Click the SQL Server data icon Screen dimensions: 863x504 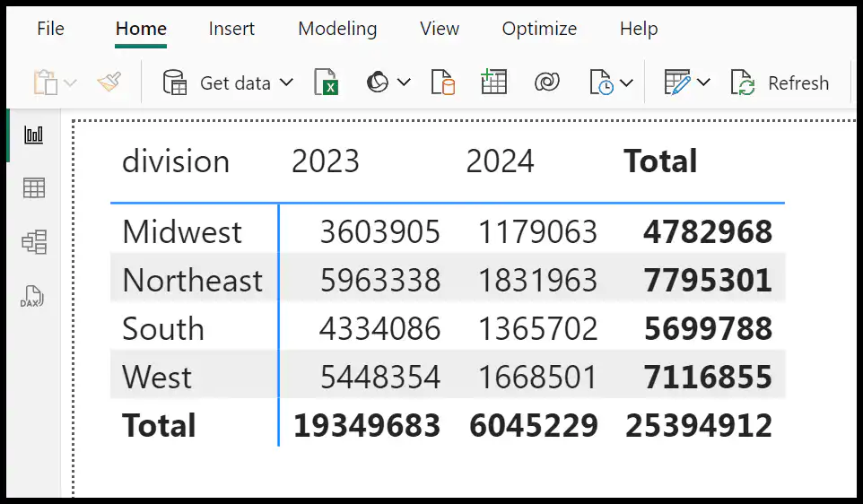[443, 83]
